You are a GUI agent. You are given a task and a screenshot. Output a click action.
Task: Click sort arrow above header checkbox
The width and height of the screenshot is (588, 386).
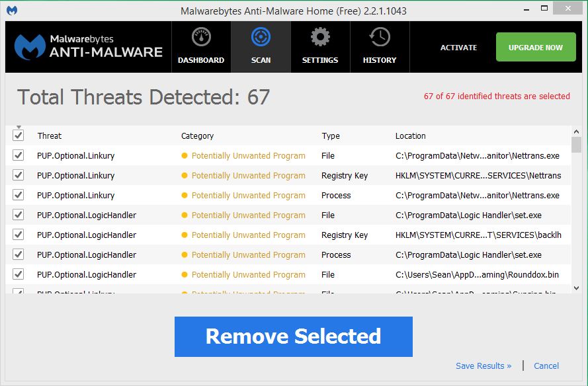tap(19, 127)
